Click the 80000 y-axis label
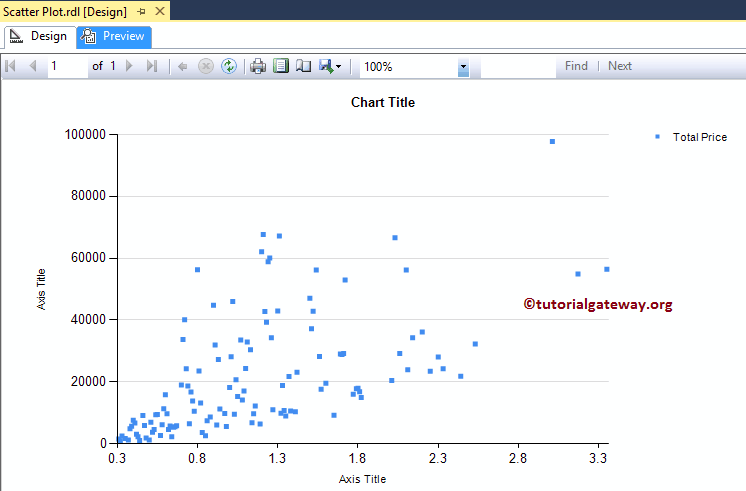Screen dimensions: 746x491 pyautogui.click(x=88, y=196)
